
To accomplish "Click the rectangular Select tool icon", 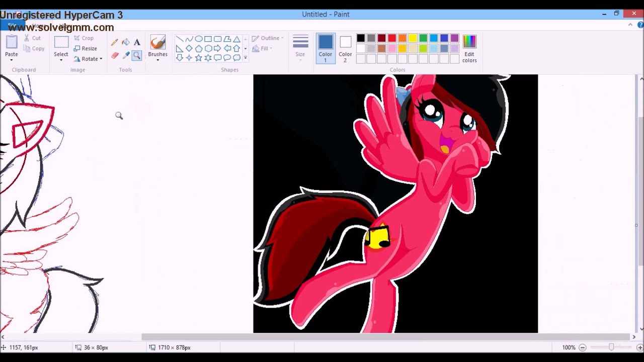I will pyautogui.click(x=61, y=42).
